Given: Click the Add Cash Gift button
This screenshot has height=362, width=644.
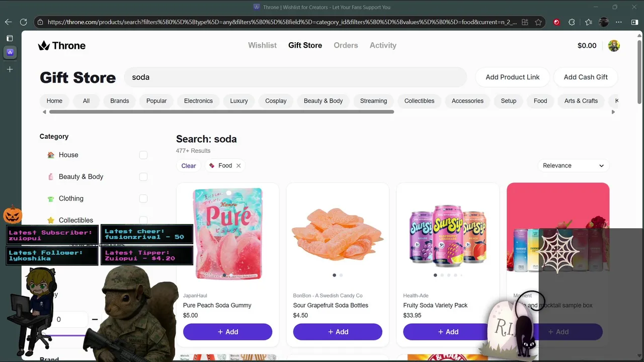Looking at the screenshot, I should pos(586,77).
